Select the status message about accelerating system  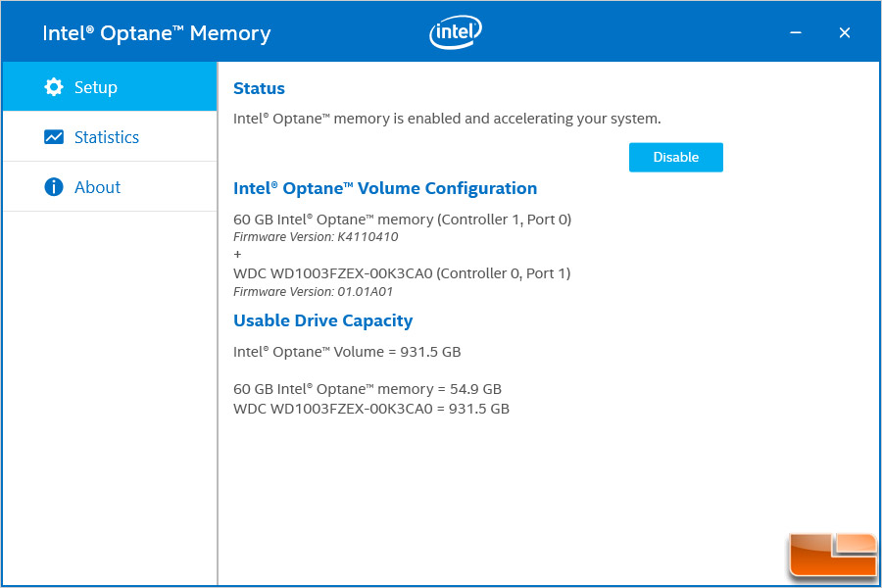447,119
